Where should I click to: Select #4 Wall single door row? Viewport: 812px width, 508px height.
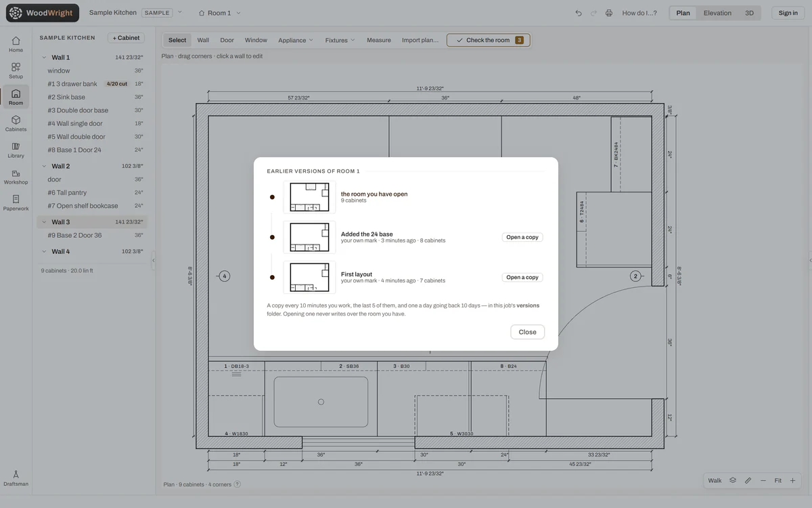coord(91,123)
